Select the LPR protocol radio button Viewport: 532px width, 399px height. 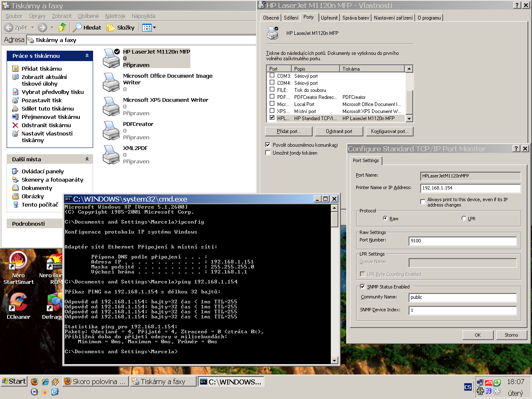[x=464, y=218]
